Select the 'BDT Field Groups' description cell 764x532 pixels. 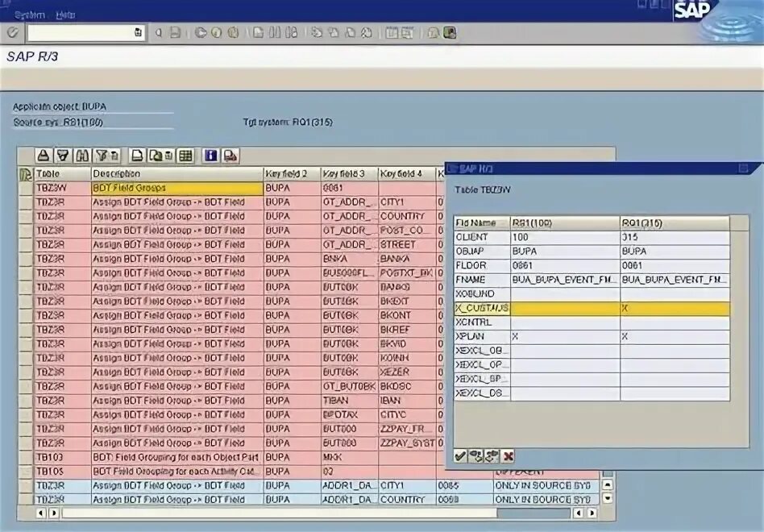click(x=176, y=188)
